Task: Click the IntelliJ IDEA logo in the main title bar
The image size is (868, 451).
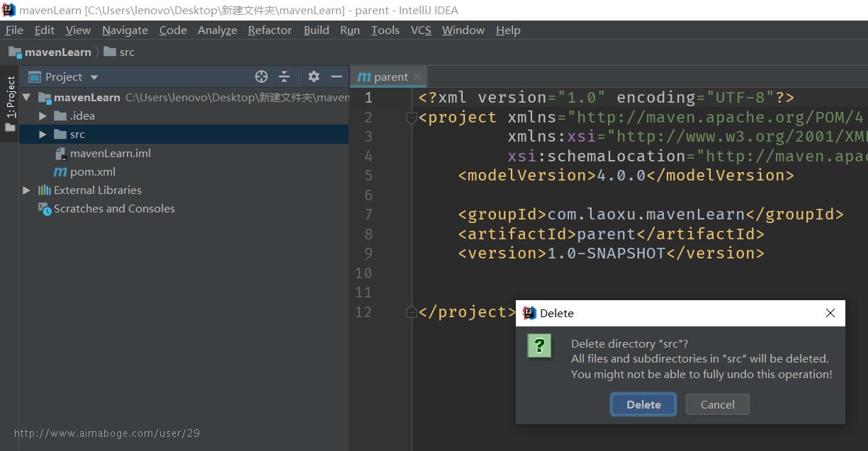Action: 9,10
